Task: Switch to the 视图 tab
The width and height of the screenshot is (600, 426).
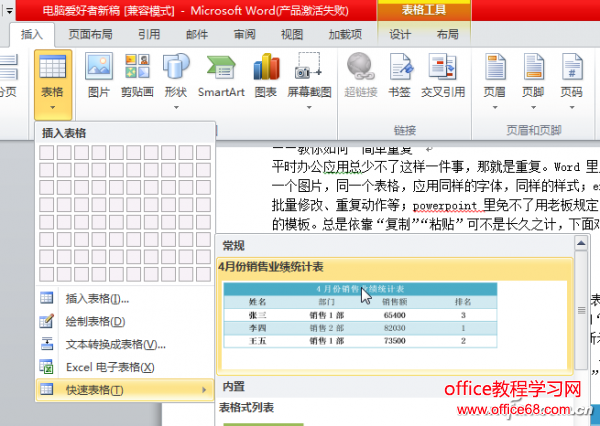Action: [292, 34]
